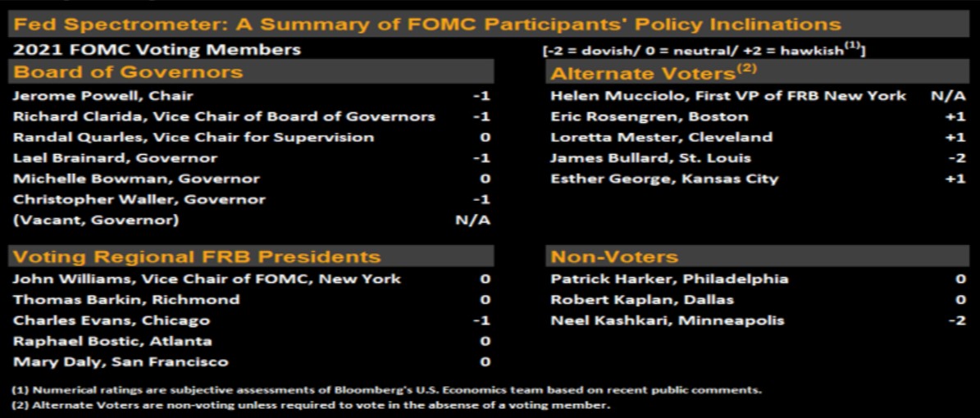Select the Michelle Bowman, Governor entry
Image resolution: width=980 pixels, height=418 pixels.
136,179
